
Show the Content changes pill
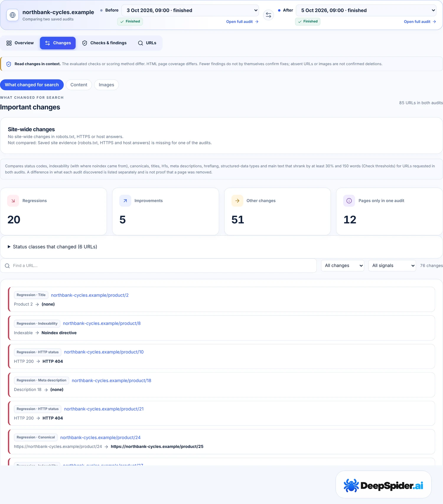[x=79, y=85]
